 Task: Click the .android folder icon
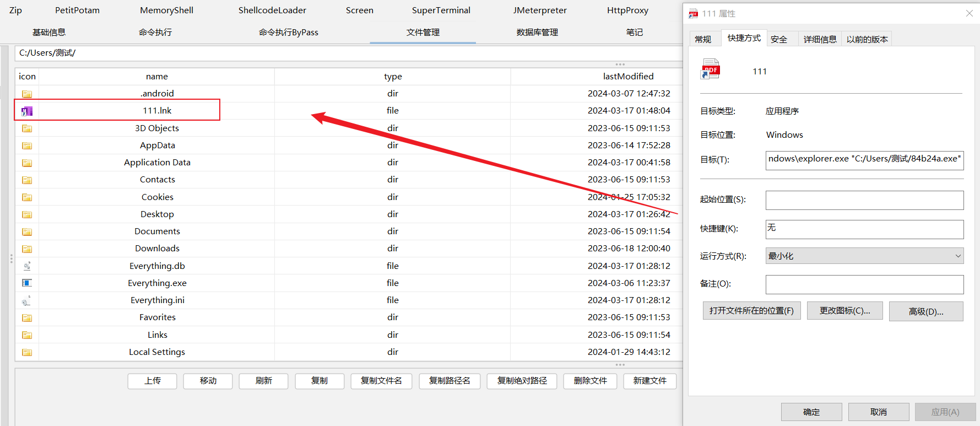tap(27, 94)
